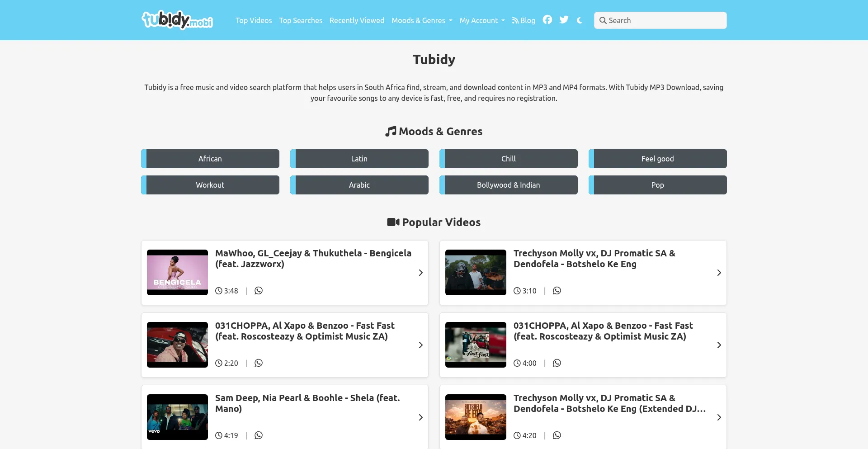
Task: Share Botshelo Ke Eng Extended via WhatsApp
Action: tap(557, 435)
